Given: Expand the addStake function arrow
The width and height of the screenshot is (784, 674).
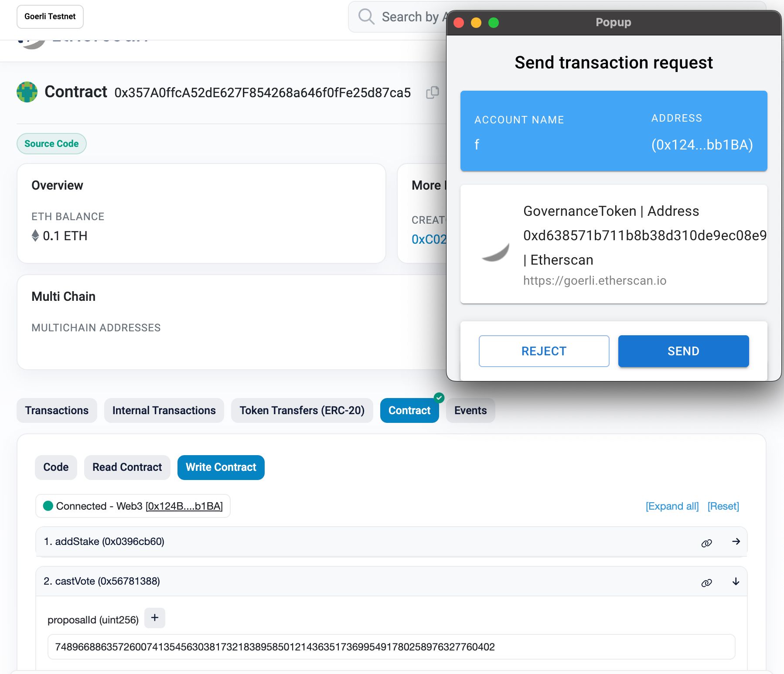Looking at the screenshot, I should click(x=736, y=541).
